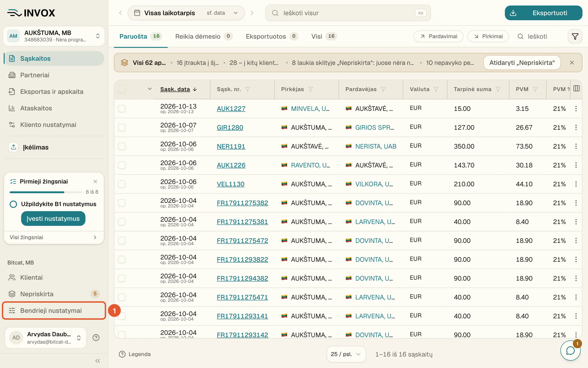The image size is (588, 368).
Task: Switch to Eksportuotos tab
Action: pos(272,37)
